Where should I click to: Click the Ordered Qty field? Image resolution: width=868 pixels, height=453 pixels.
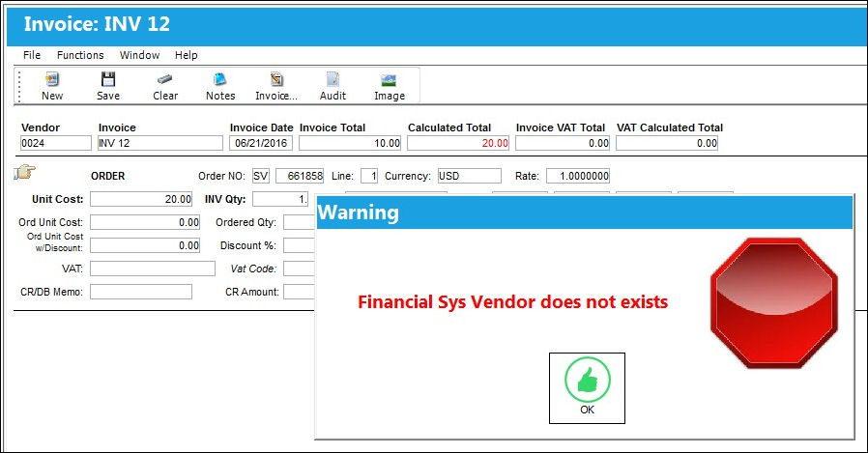[299, 222]
